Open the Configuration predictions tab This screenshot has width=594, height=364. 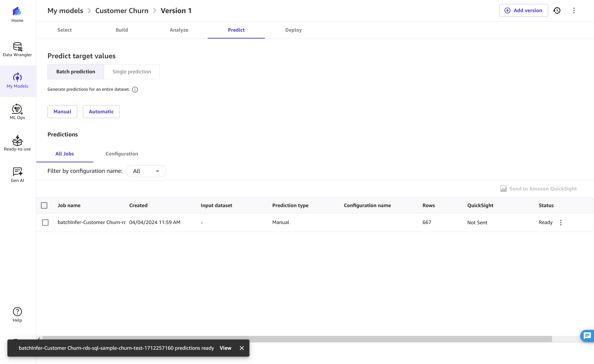[x=122, y=154]
